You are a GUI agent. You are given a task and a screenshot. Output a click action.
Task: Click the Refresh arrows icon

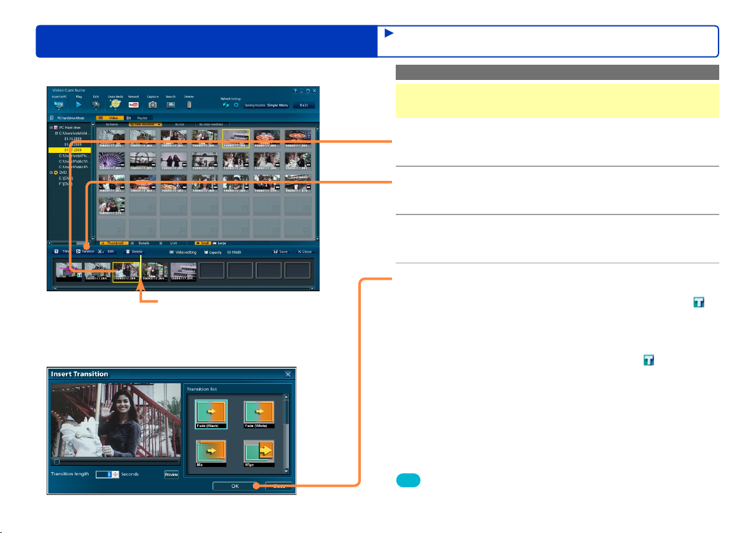pyautogui.click(x=226, y=105)
